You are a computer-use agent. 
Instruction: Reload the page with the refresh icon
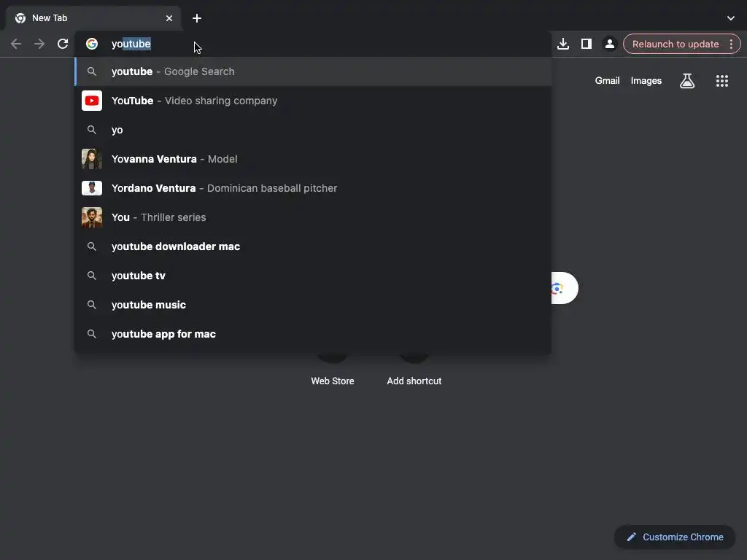(63, 44)
